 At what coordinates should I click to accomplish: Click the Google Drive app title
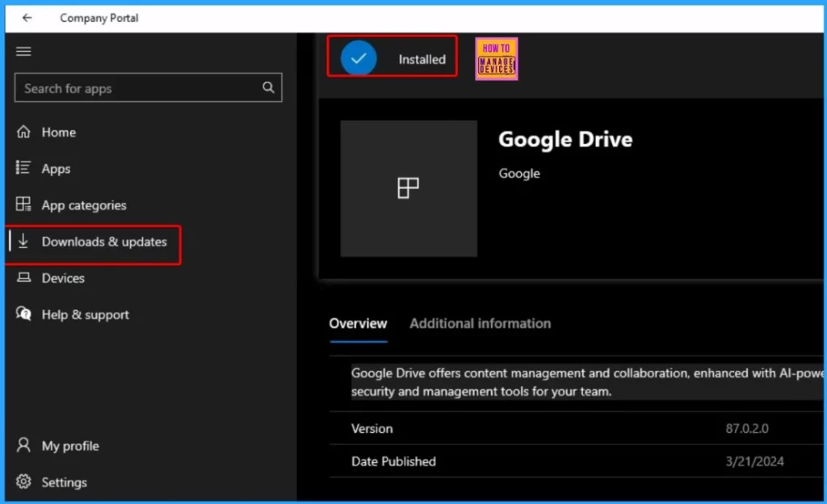click(565, 140)
